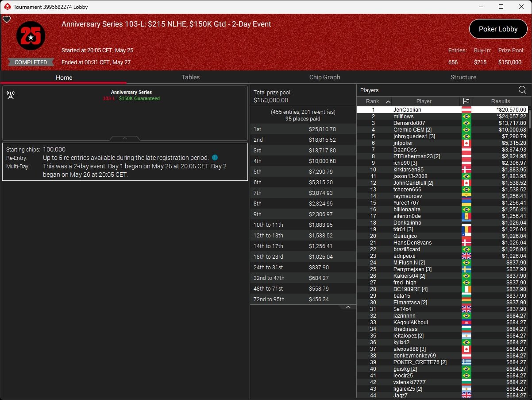The image size is (532, 400).
Task: Sort by Rank column header
Action: [374, 101]
